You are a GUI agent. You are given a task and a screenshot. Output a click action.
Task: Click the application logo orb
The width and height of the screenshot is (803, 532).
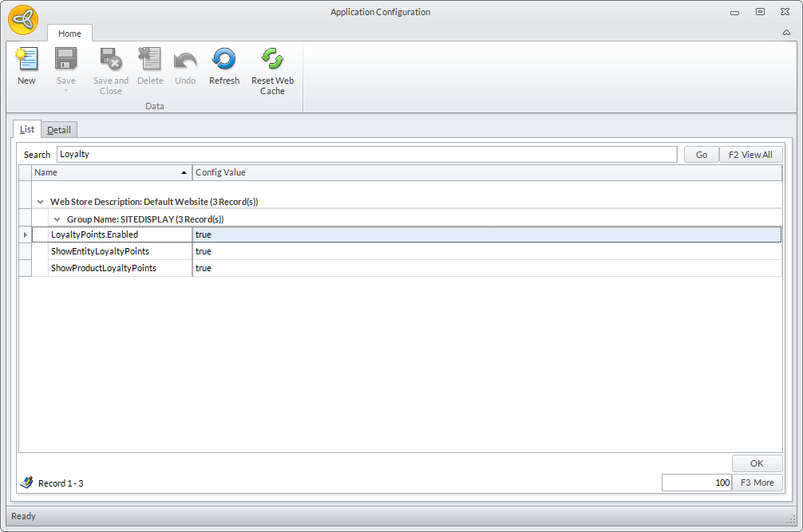point(24,19)
